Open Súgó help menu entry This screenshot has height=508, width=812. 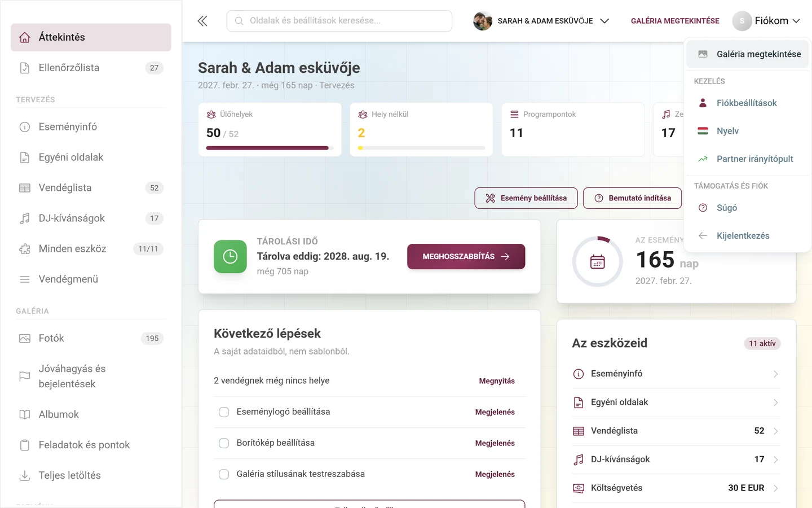(x=748, y=208)
